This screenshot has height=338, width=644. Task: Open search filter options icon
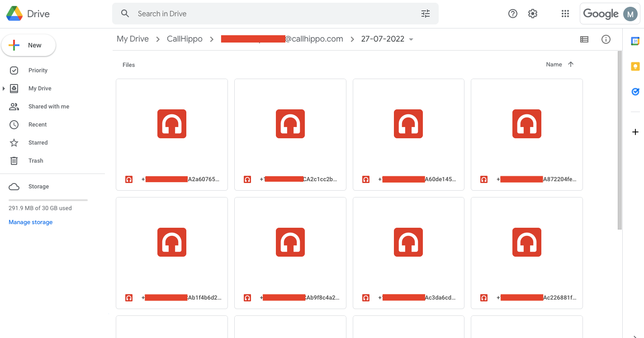pos(426,14)
